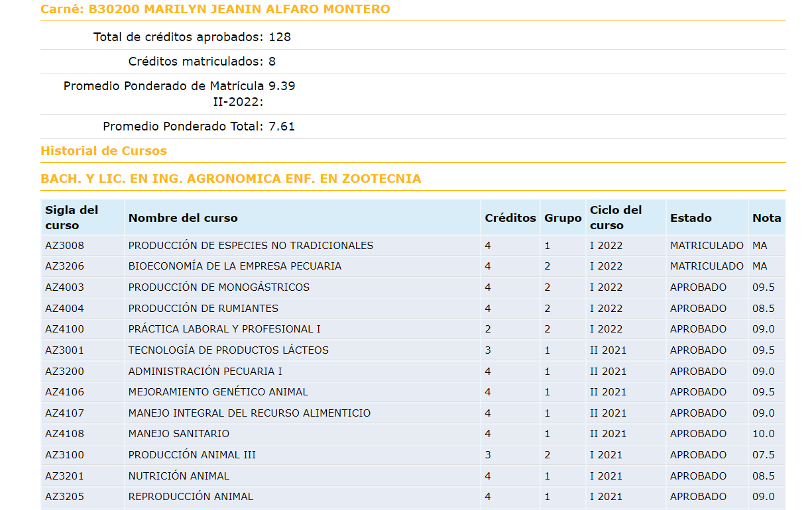Click the 'Sigla del curso' column header
The image size is (812, 510).
point(72,217)
